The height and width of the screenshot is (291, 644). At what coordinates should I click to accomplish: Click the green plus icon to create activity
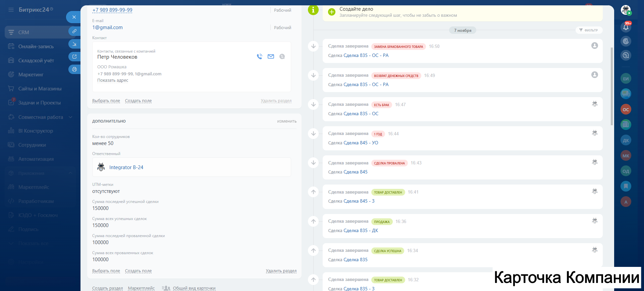pos(331,12)
